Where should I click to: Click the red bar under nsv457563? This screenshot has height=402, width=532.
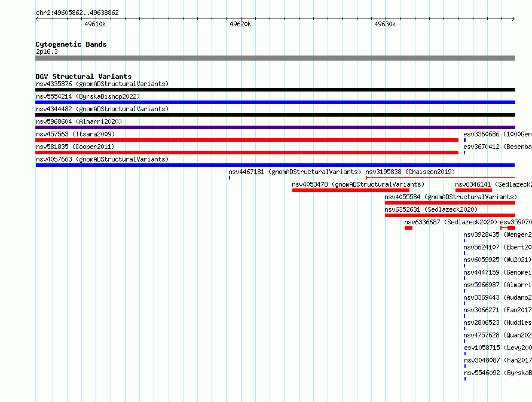(x=247, y=140)
